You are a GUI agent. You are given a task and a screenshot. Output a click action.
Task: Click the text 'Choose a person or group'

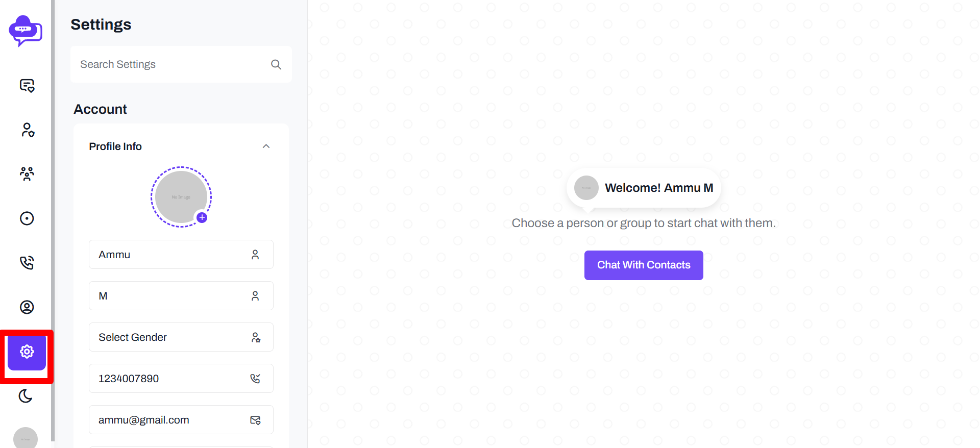coord(582,223)
